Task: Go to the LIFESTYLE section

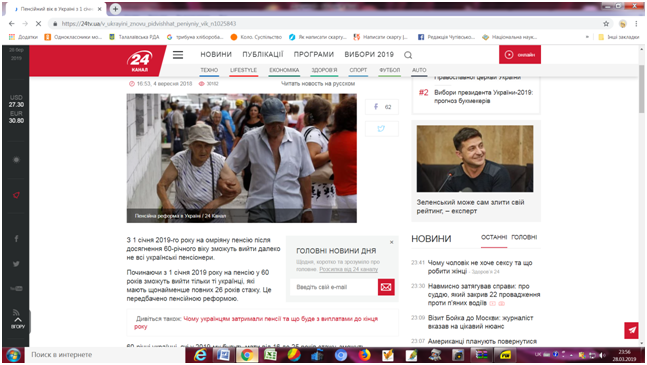Action: point(243,70)
